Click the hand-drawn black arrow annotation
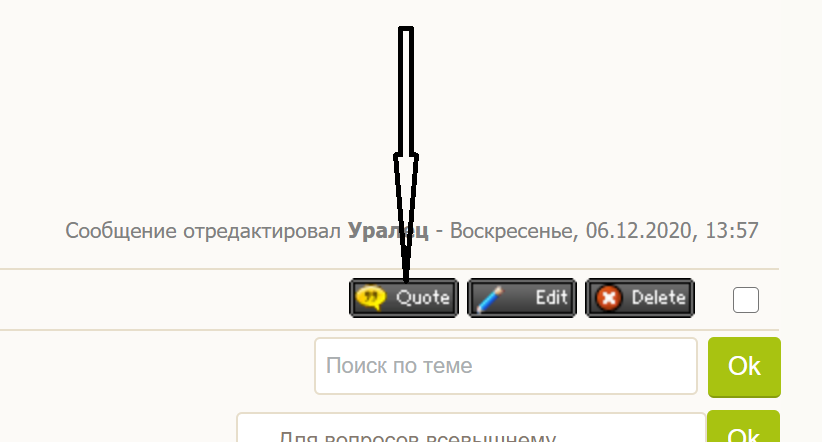The width and height of the screenshot is (822, 442). (x=406, y=152)
